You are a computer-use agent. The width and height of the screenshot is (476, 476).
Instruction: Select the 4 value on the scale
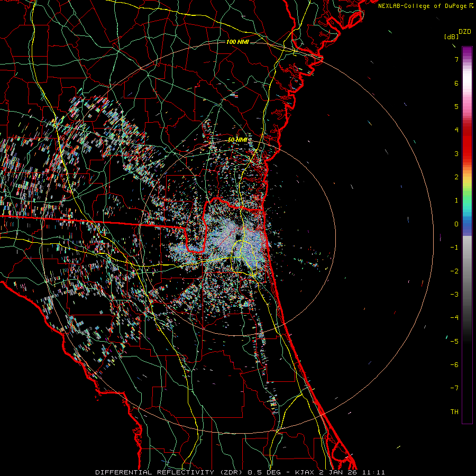coord(456,130)
